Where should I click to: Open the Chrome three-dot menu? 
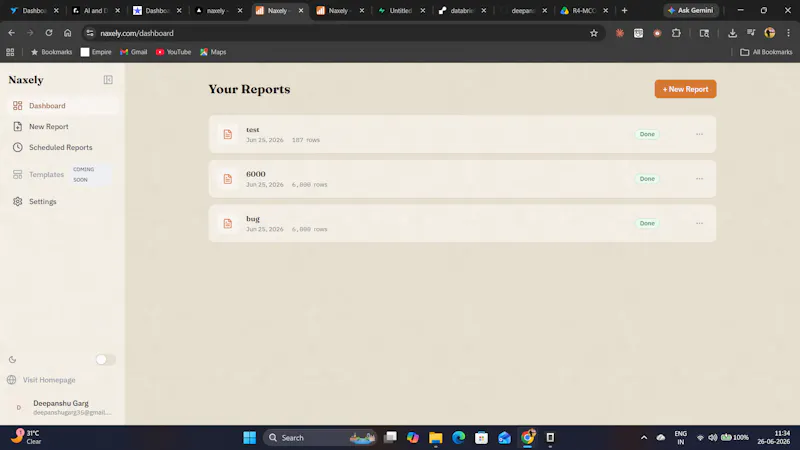[x=788, y=33]
